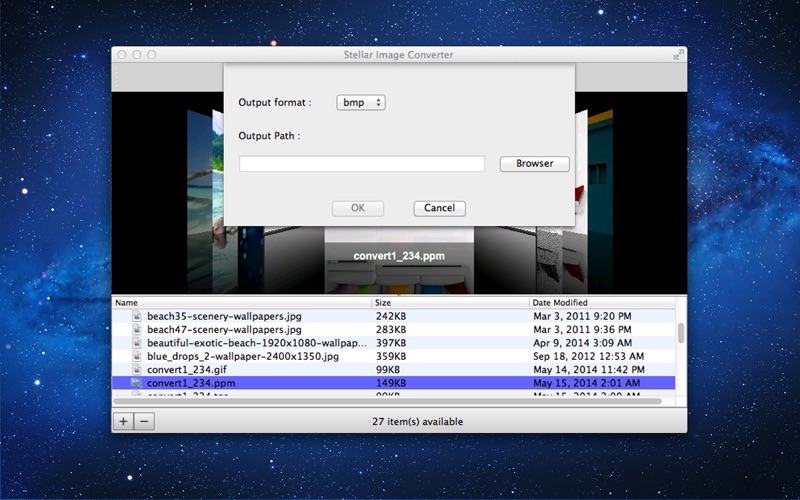Click the plus add-files button
The height and width of the screenshot is (500, 800).
point(123,421)
